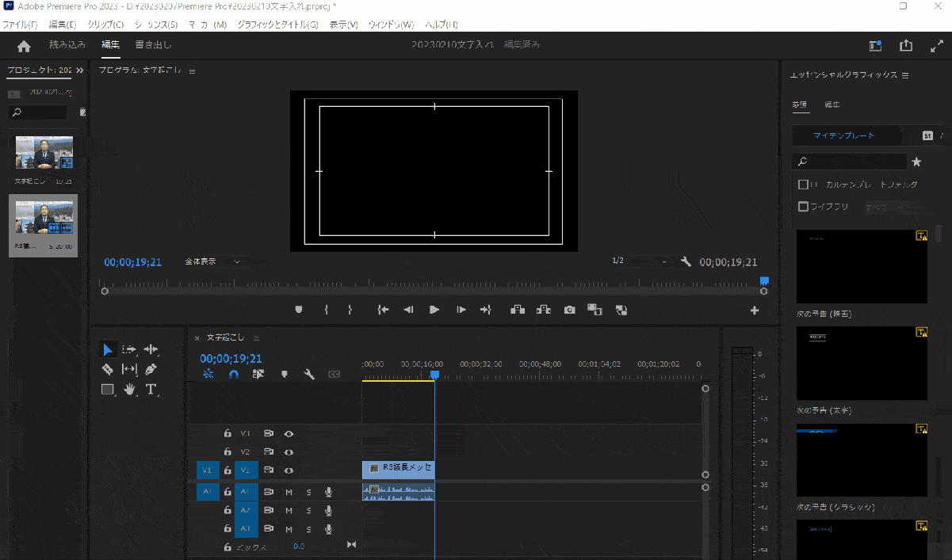952x560 pixels.
Task: Click the Home icon
Action: pyautogui.click(x=24, y=46)
